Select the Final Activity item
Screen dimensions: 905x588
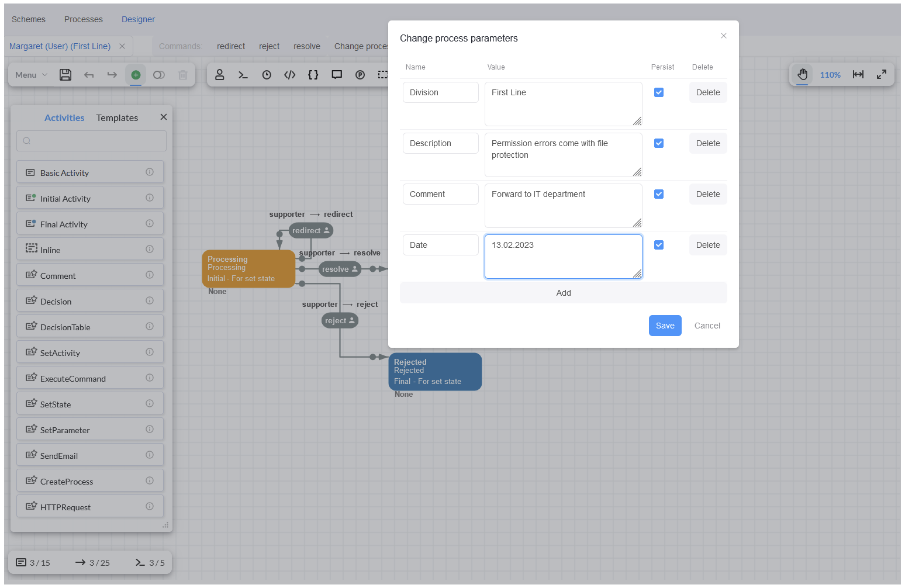[x=90, y=223]
